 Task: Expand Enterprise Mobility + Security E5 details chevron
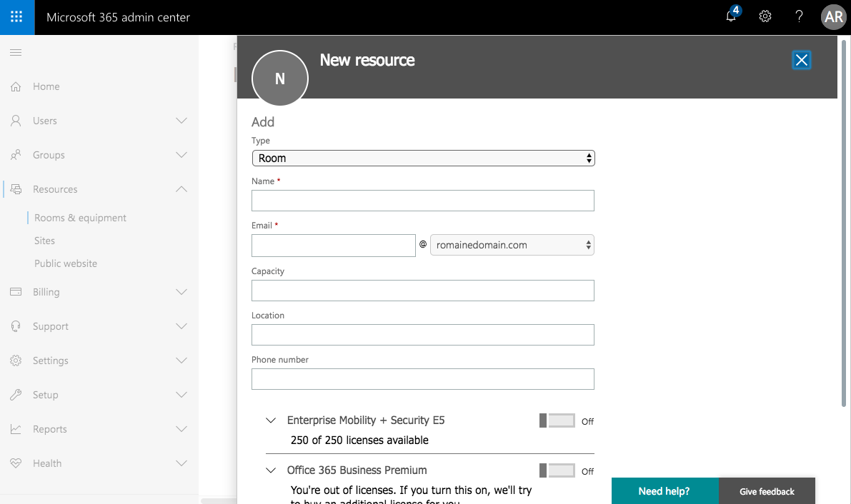pyautogui.click(x=271, y=420)
